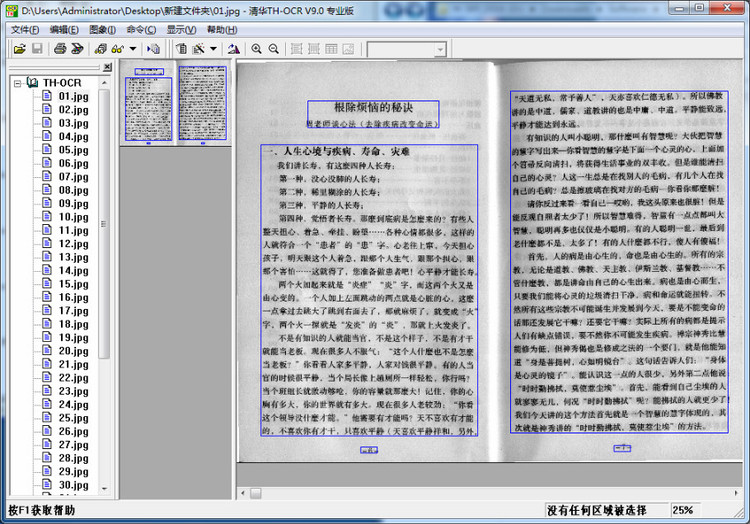This screenshot has height=524, width=750.
Task: Click the page copy icon in toolbar
Action: [181, 49]
